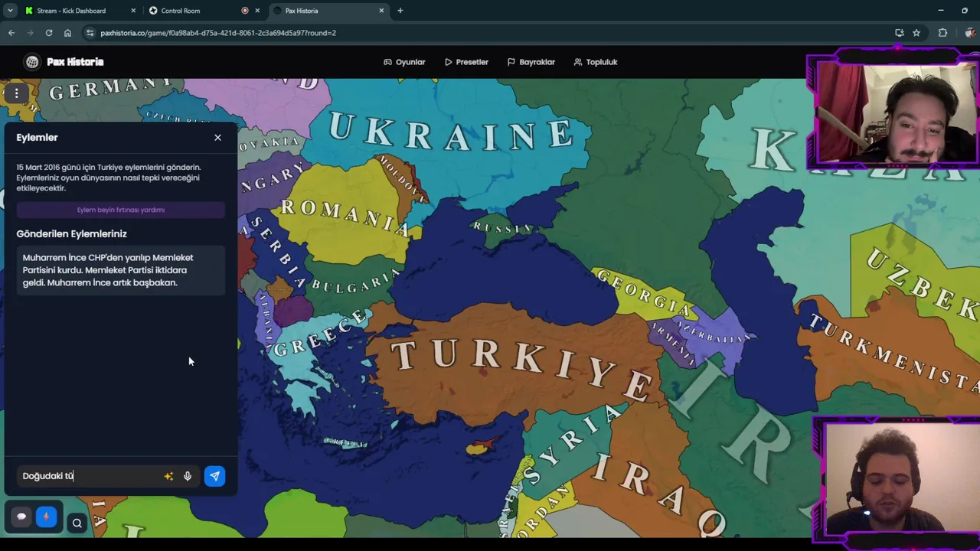This screenshot has height=551, width=980.
Task: Click UKRAINE on the map
Action: 452,132
